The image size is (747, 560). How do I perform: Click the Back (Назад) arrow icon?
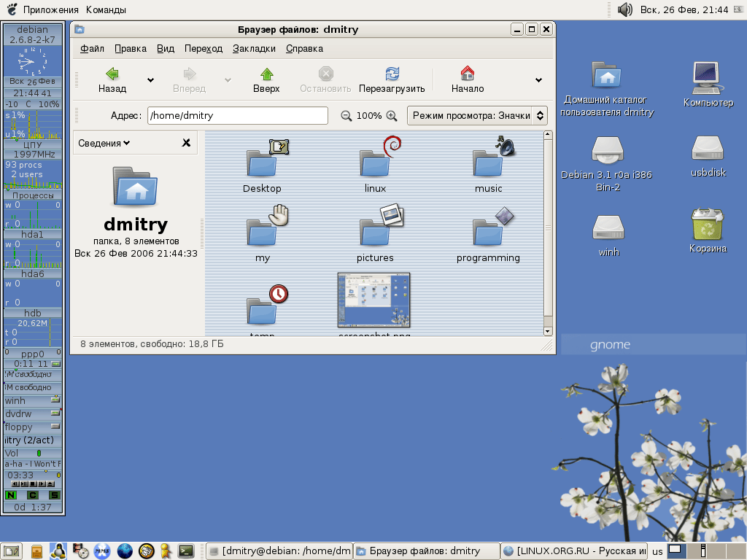coord(112,74)
